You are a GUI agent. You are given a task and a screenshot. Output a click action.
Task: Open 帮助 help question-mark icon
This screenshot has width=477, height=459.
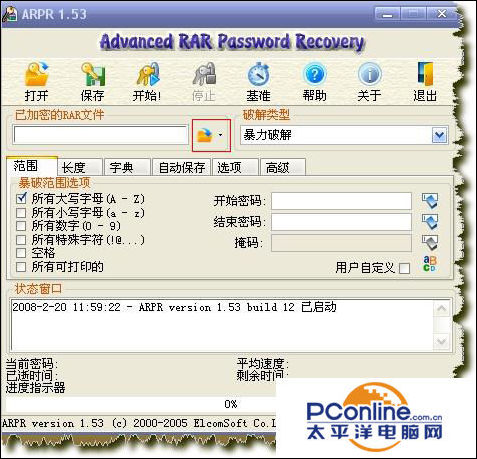tap(314, 74)
